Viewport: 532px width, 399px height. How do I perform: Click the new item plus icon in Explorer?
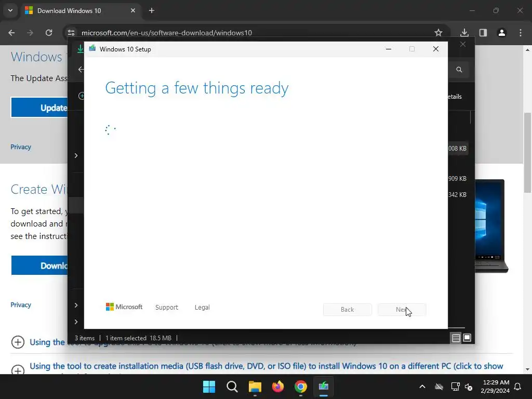point(82,96)
